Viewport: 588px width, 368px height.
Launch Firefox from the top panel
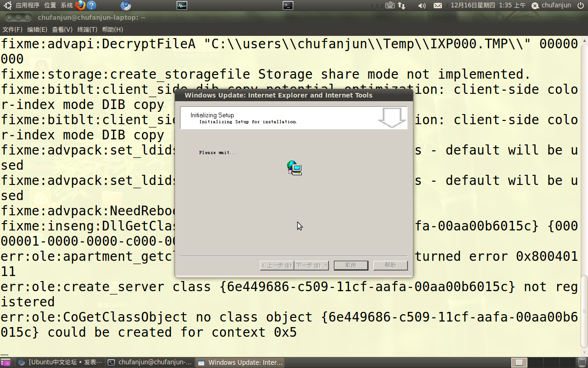80,6
